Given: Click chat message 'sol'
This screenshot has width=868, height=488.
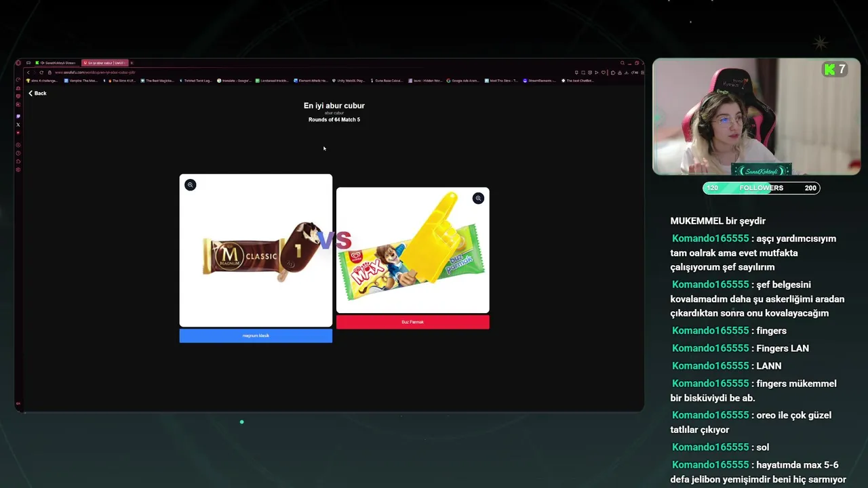Looking at the screenshot, I should click(x=762, y=447).
